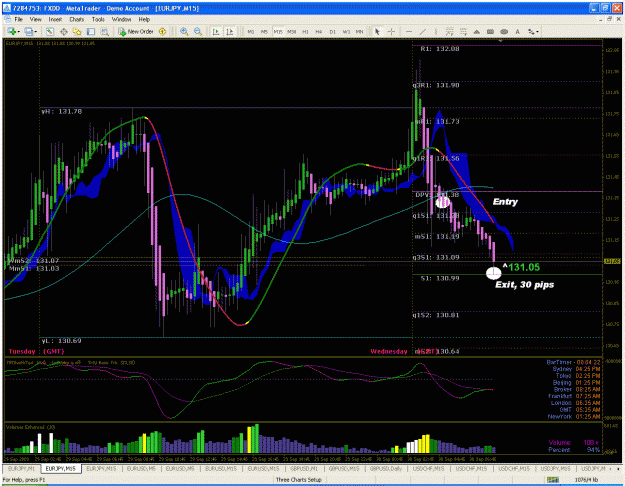
Task: Zoom out on the chart
Action: coord(198,31)
